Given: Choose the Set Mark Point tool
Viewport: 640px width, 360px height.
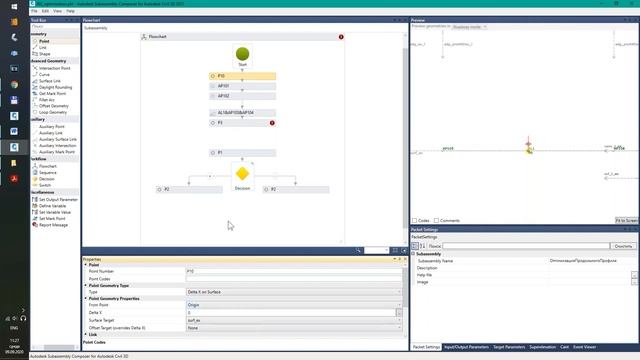Looking at the screenshot, I should 52,219.
